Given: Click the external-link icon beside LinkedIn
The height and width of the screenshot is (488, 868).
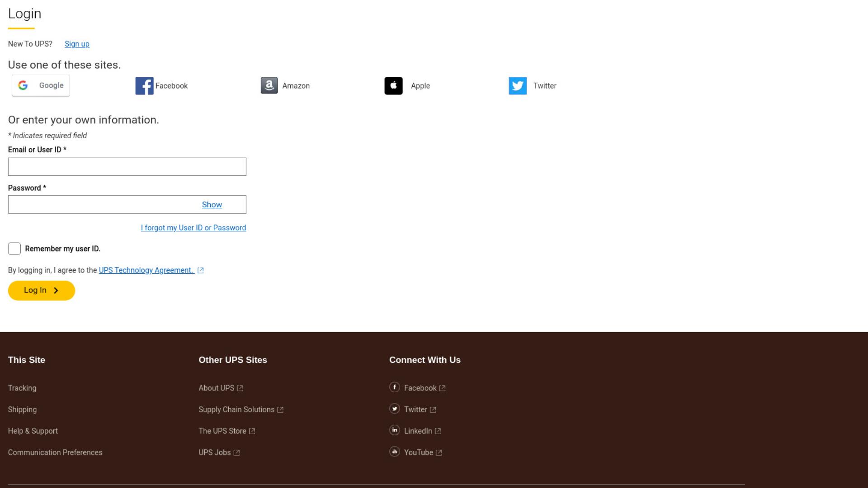Looking at the screenshot, I should [438, 431].
